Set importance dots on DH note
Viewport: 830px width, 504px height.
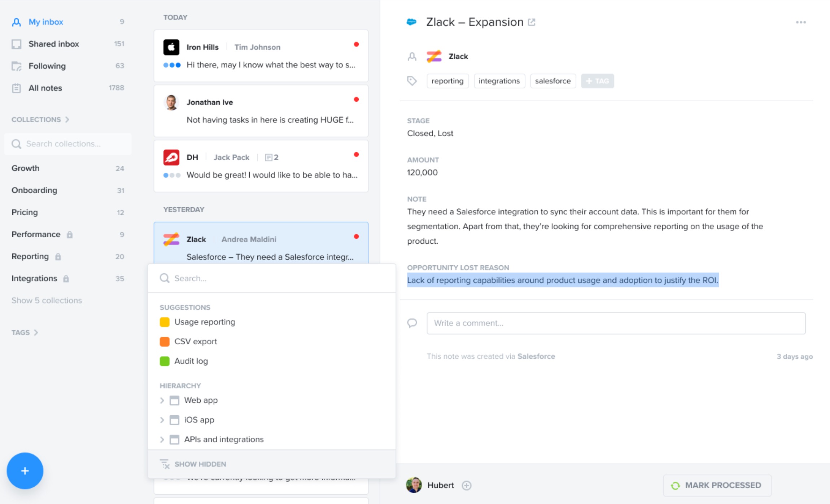(172, 175)
